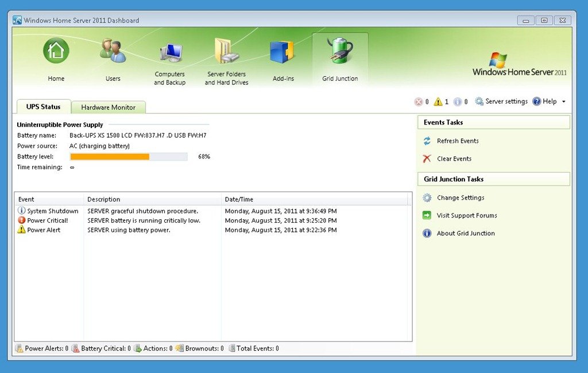588x373 pixels.
Task: Select the Grid Junction battery icon
Action: point(340,50)
